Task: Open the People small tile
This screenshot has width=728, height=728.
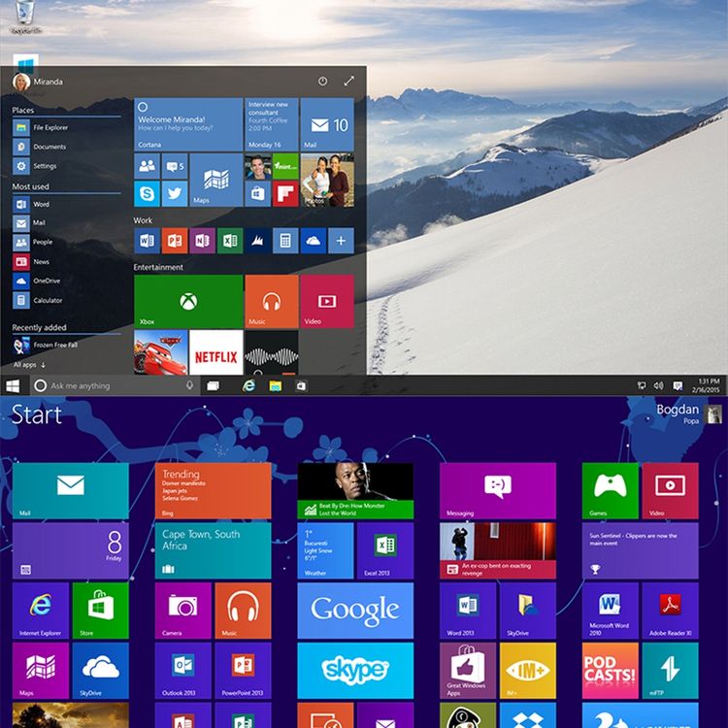Action: (x=147, y=166)
